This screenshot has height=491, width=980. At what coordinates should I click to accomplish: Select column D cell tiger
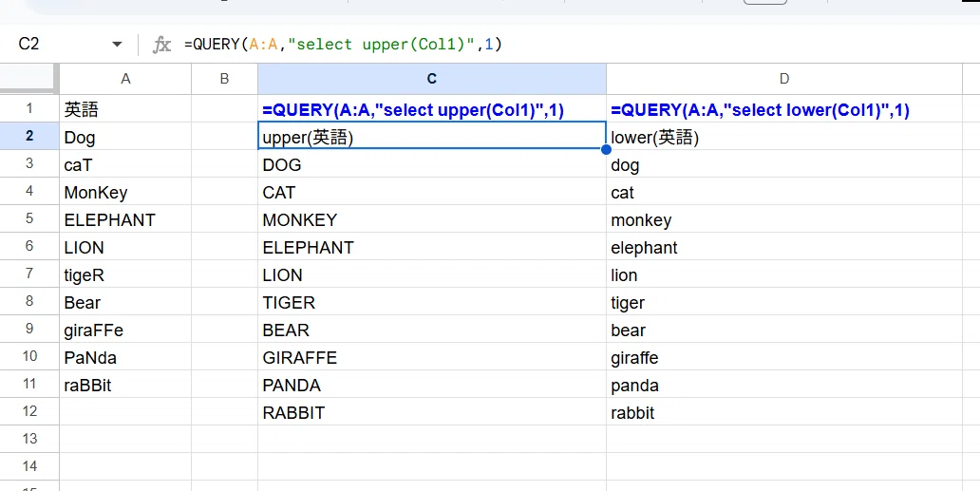[783, 302]
